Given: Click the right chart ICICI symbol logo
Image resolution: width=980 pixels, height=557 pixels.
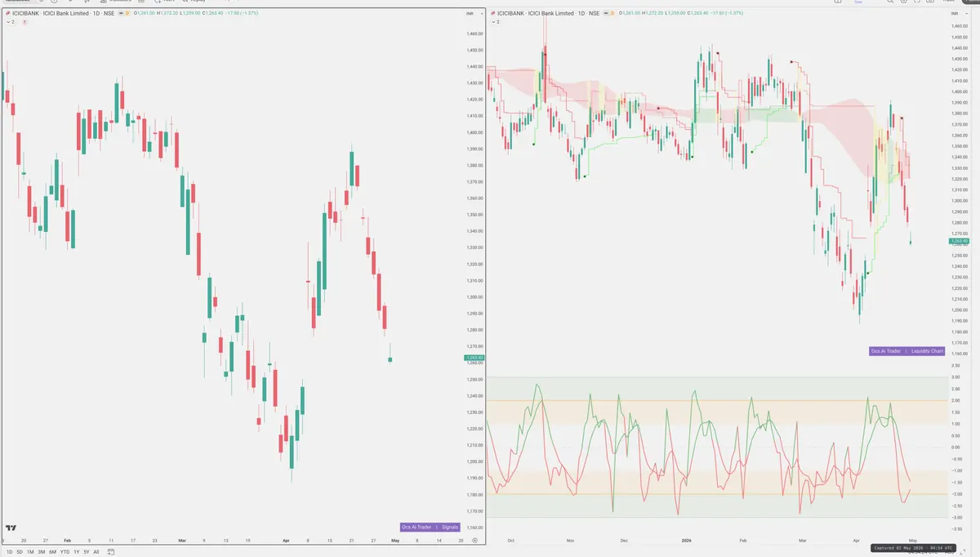Looking at the screenshot, I should 492,14.
